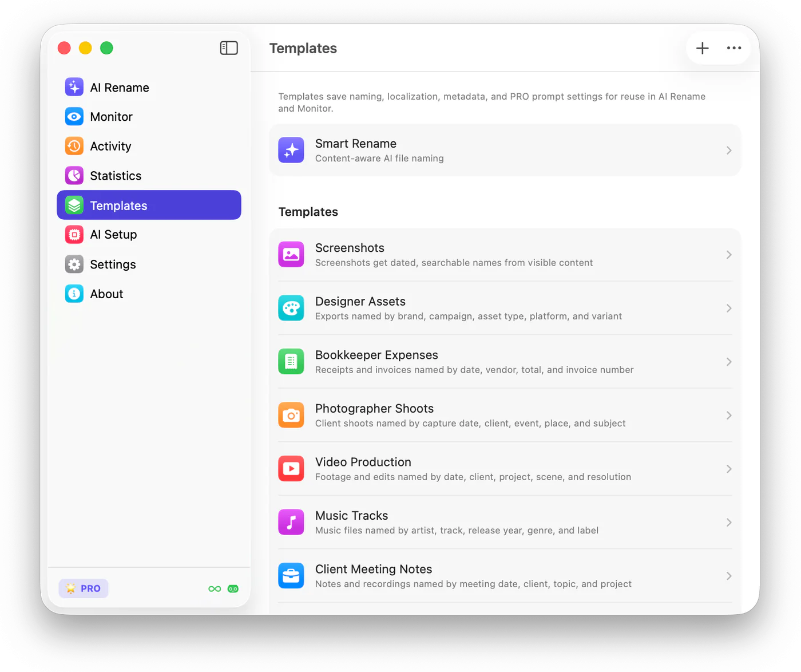Click the PRO badge button
This screenshot has width=801, height=672.
[x=84, y=588]
